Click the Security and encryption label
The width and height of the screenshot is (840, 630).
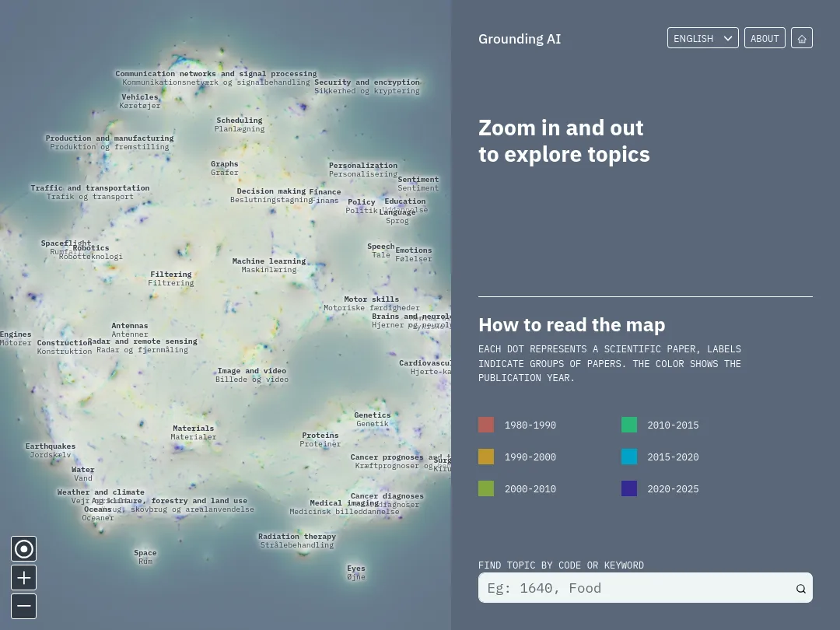click(367, 82)
